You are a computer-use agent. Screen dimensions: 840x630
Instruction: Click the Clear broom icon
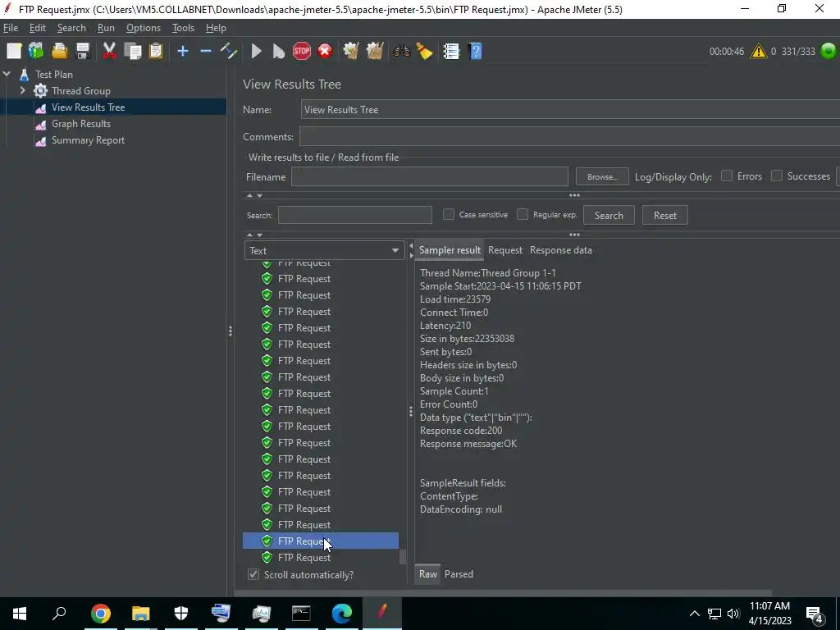pos(351,52)
